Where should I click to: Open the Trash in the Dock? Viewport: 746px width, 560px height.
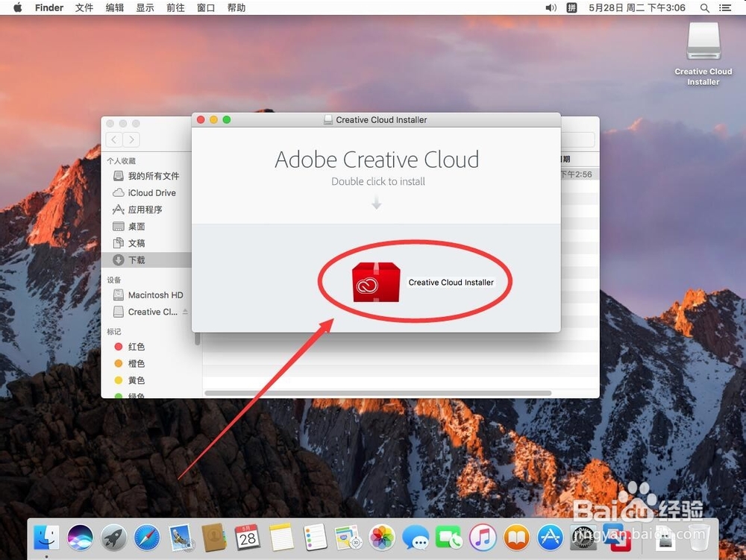point(698,538)
